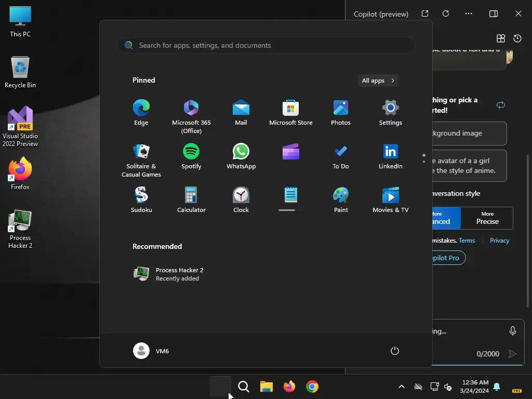Click the taskbar Start button
Screen dimensions: 532x399
point(220,387)
